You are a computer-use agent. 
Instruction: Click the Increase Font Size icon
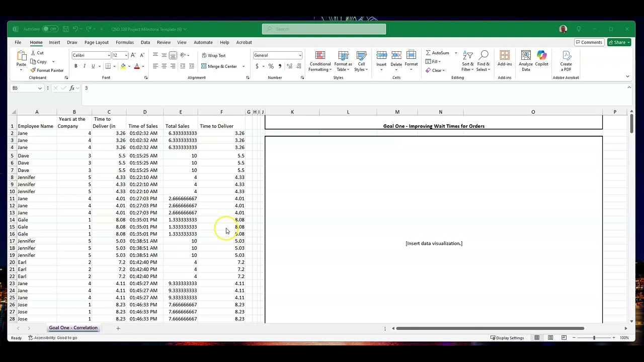coord(134,55)
